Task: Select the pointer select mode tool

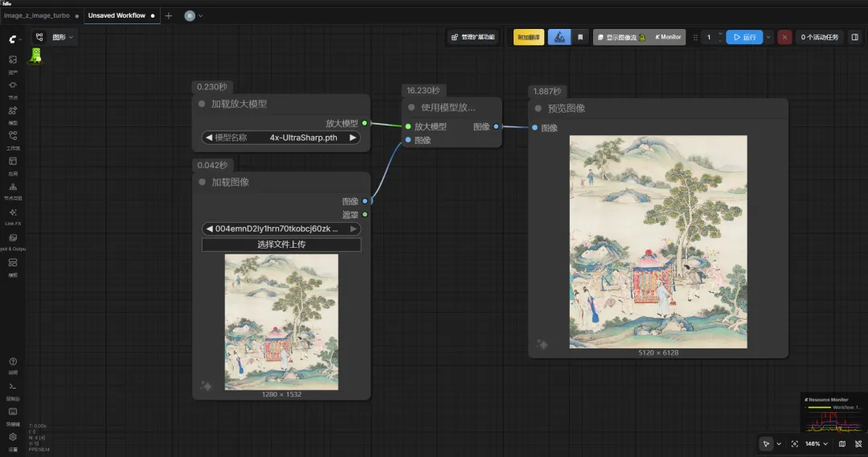Action: coord(766,443)
